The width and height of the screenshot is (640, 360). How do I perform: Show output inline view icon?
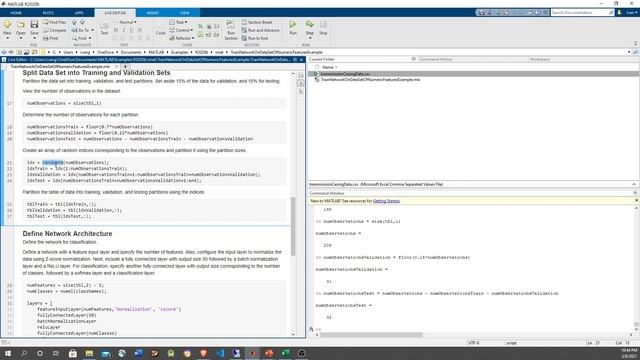click(301, 83)
